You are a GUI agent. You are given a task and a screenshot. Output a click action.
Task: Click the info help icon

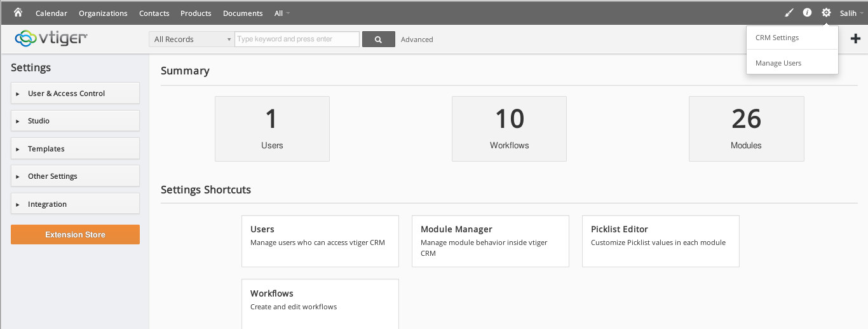[808, 13]
